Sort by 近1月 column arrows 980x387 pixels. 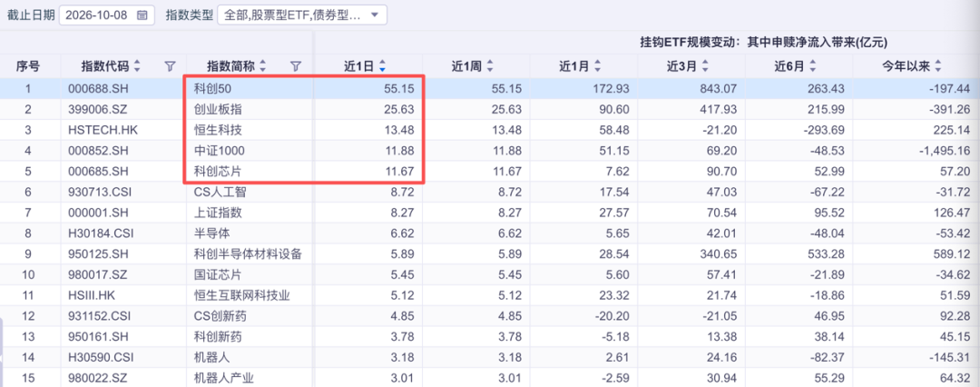pyautogui.click(x=597, y=65)
